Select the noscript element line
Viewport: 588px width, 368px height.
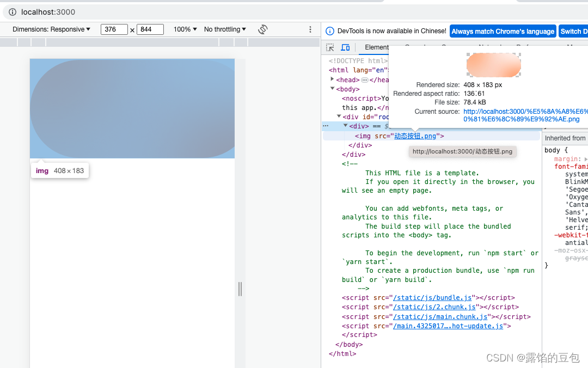click(x=366, y=99)
